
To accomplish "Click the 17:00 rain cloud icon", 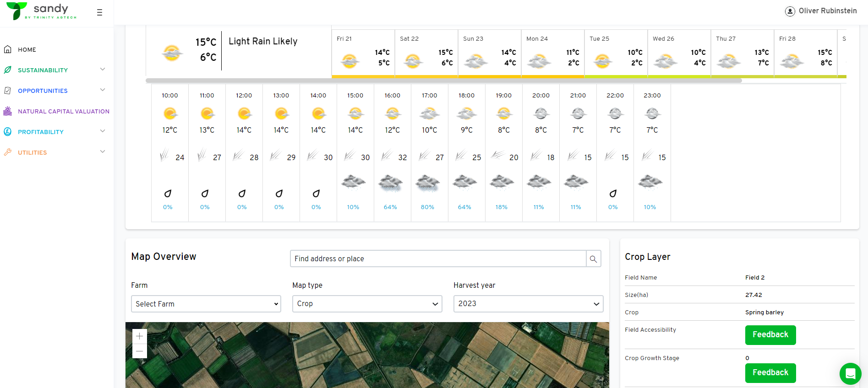I will (x=428, y=183).
